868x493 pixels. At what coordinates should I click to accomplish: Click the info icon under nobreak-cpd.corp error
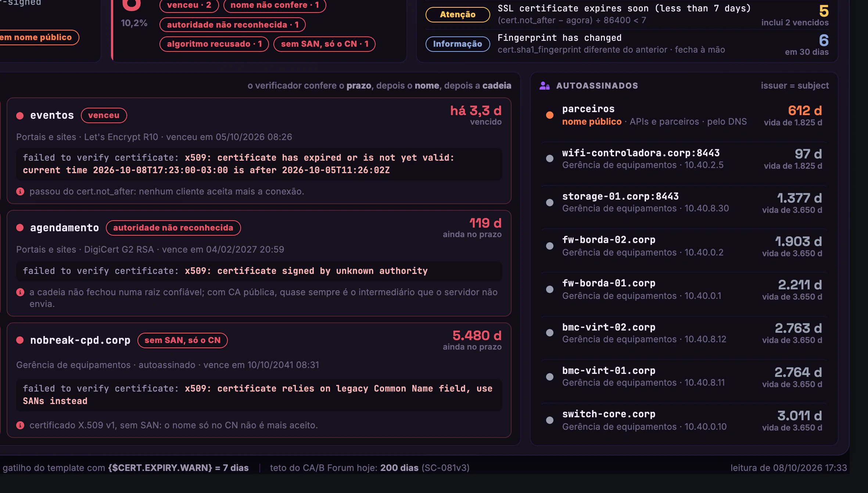tap(20, 425)
